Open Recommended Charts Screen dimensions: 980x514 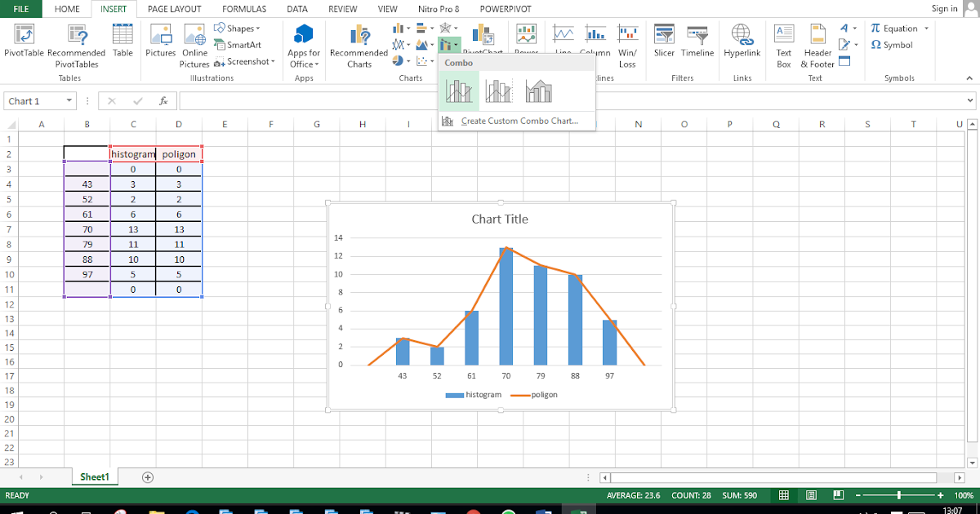point(359,46)
